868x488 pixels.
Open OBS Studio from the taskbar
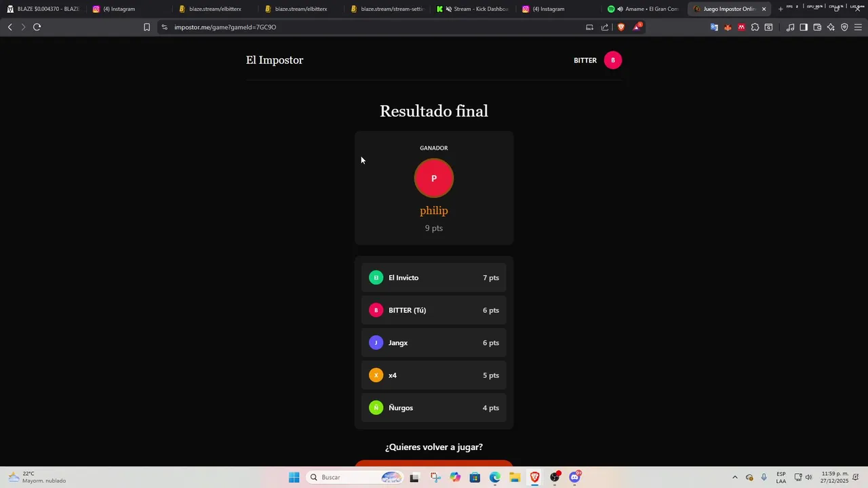pos(555,477)
